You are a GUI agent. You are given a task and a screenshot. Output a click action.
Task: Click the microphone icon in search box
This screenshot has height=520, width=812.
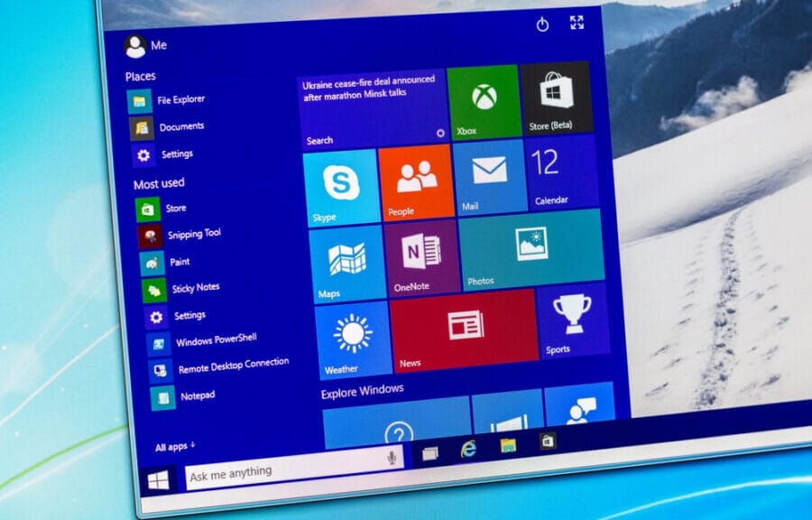tap(392, 458)
